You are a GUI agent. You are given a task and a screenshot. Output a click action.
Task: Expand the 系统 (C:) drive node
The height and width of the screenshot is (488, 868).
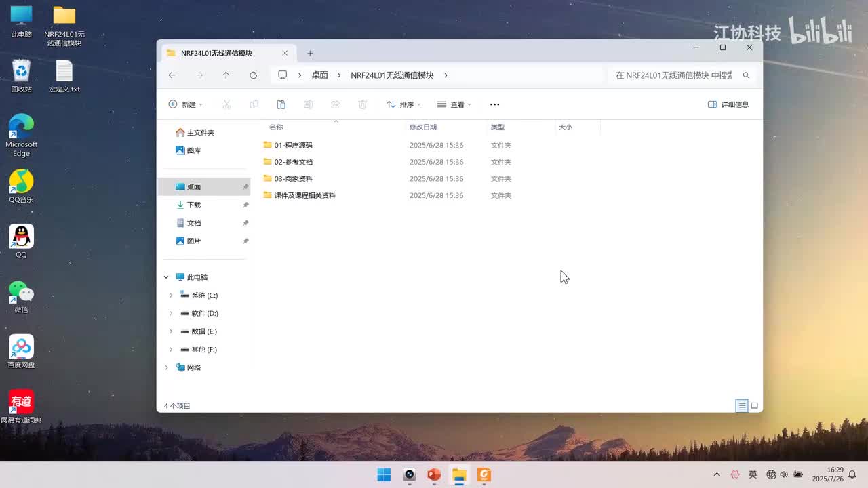[x=171, y=296]
